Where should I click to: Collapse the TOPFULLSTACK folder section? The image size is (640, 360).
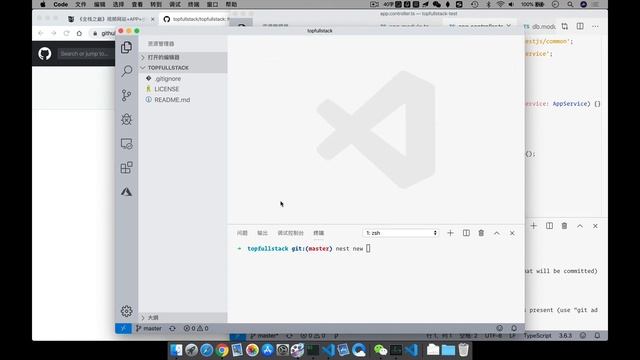(183, 68)
